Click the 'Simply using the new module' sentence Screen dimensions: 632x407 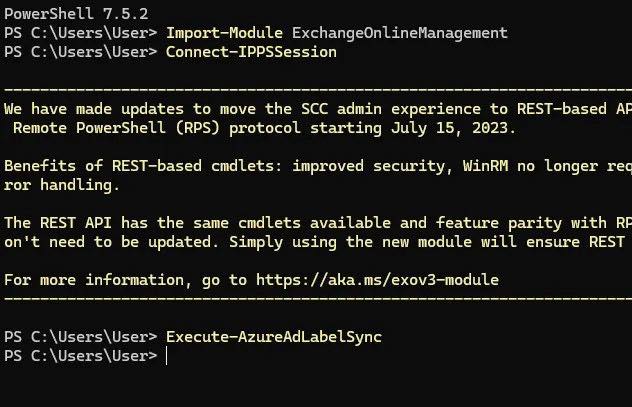[x=350, y=242]
